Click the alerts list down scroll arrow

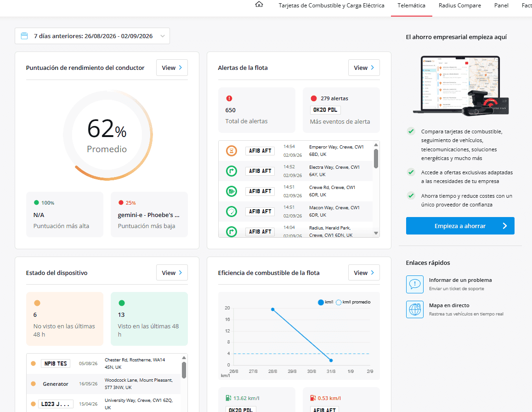(x=376, y=233)
